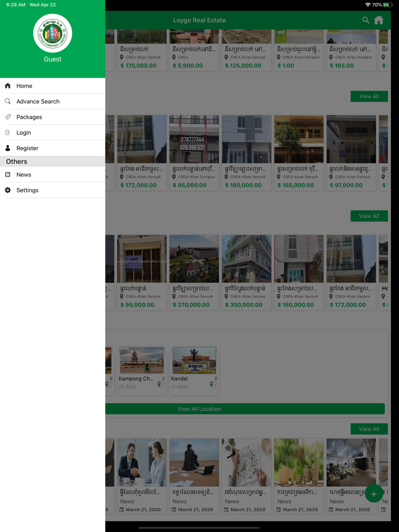The image size is (399, 532).
Task: Open the news article with handshake photo
Action: coord(142,477)
